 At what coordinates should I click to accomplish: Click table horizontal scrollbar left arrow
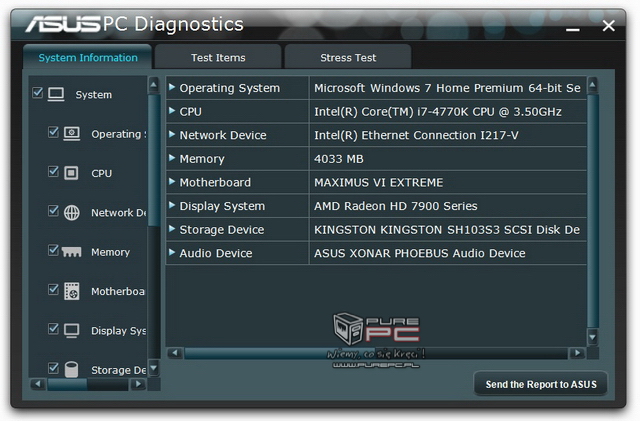point(175,353)
